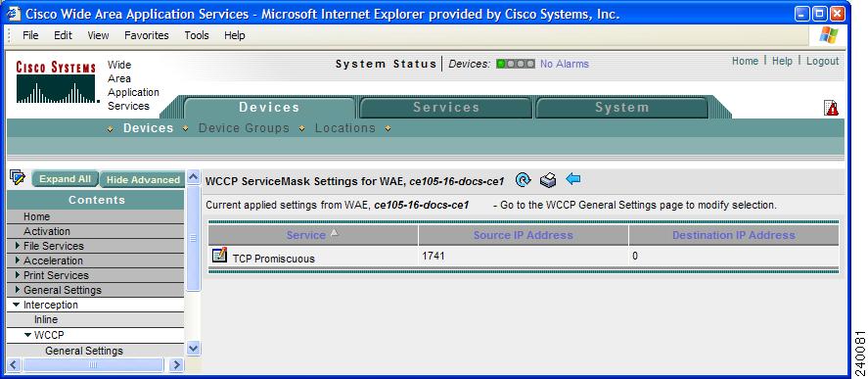Click the Logout link
This screenshot has height=379, width=868.
823,61
